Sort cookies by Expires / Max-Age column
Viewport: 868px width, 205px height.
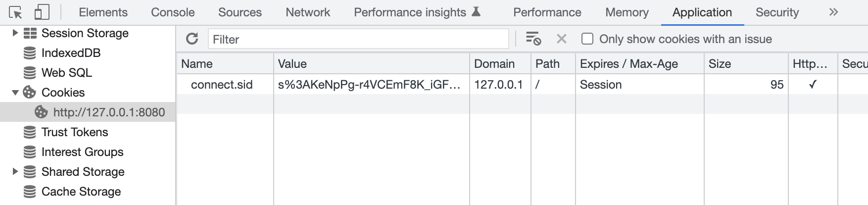[628, 64]
